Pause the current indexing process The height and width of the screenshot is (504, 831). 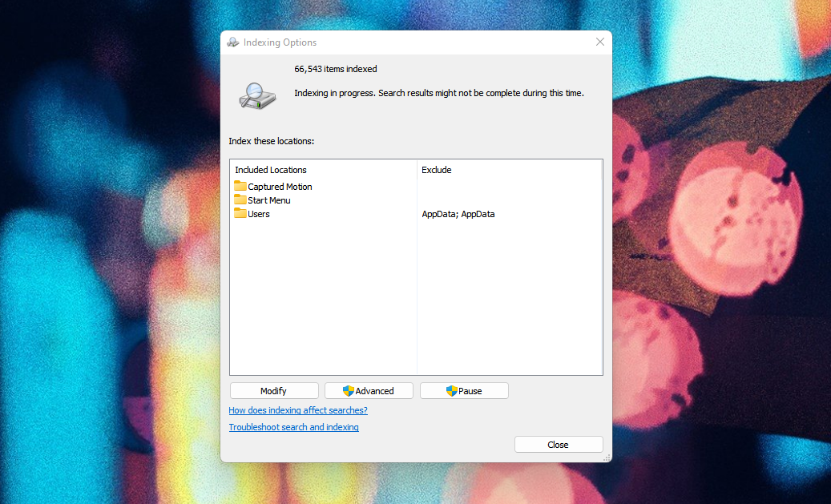464,390
